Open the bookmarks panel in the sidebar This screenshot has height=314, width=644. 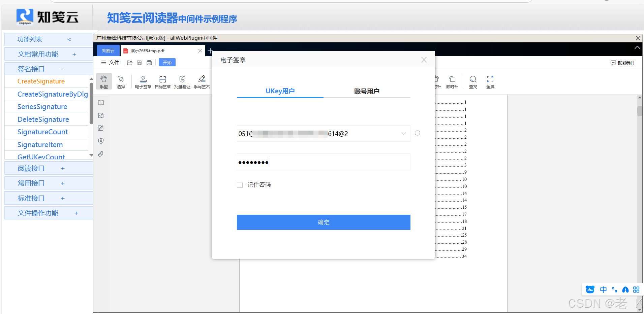tap(101, 103)
